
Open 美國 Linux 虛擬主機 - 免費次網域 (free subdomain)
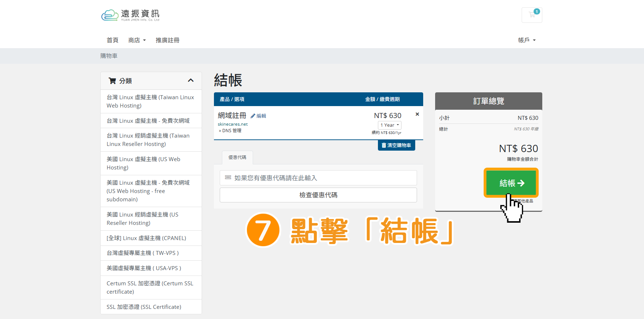[151, 191]
